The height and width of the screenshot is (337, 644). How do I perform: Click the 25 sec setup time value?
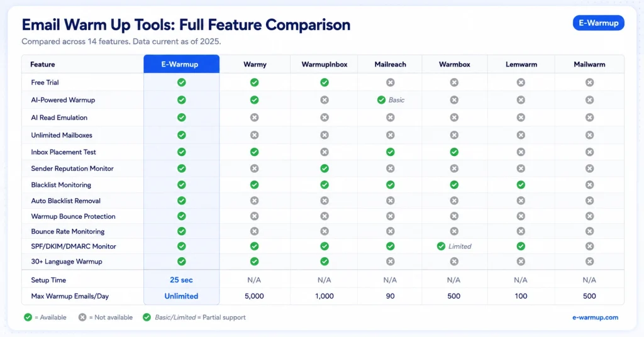pos(181,280)
